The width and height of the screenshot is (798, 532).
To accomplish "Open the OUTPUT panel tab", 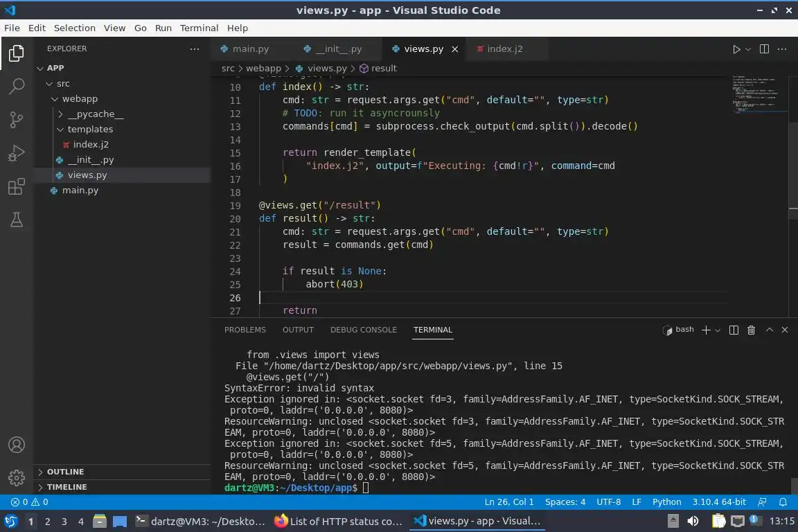I will point(298,330).
